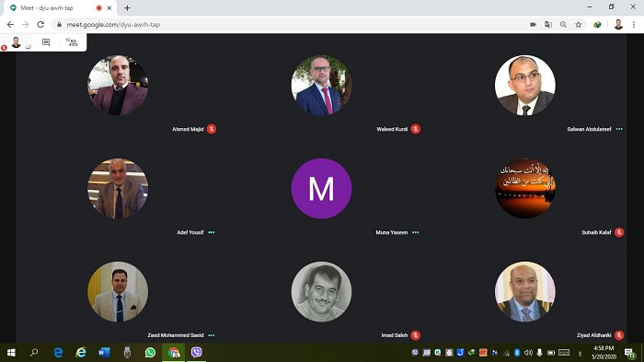Select the Muna Yaseen avatar tile

(321, 189)
